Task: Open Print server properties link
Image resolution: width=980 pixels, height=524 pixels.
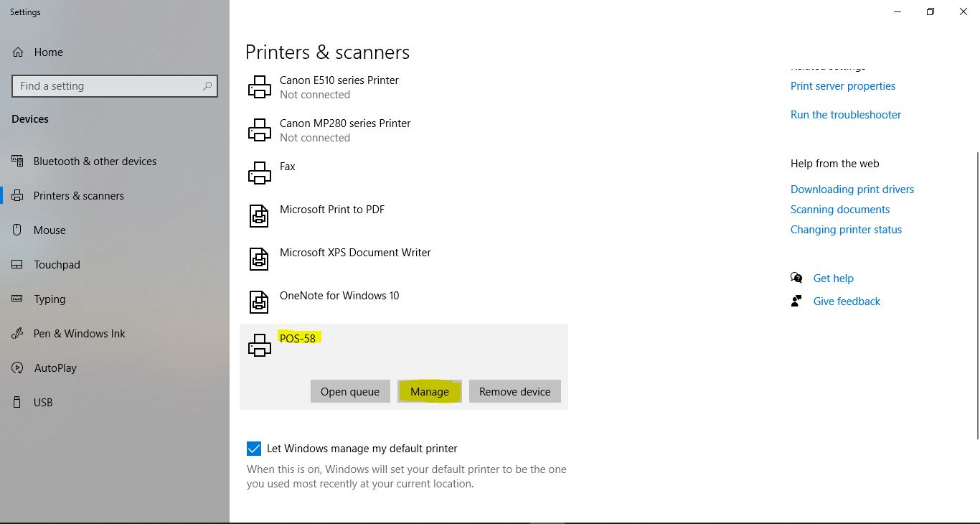Action: pos(843,85)
